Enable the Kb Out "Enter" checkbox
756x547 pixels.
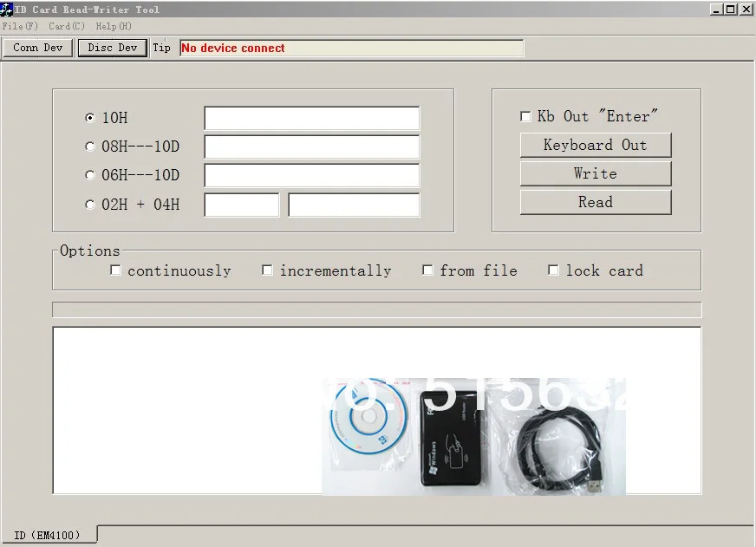[x=525, y=115]
